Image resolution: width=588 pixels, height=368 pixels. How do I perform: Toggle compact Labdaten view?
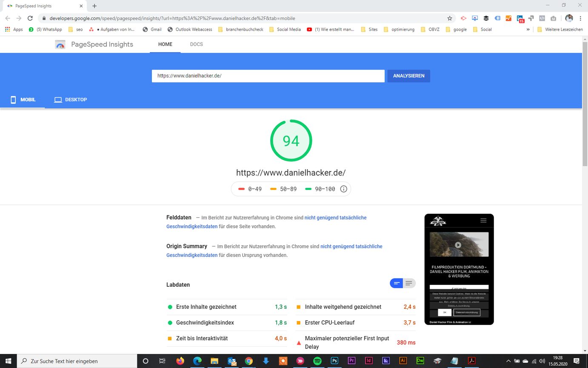(x=397, y=283)
